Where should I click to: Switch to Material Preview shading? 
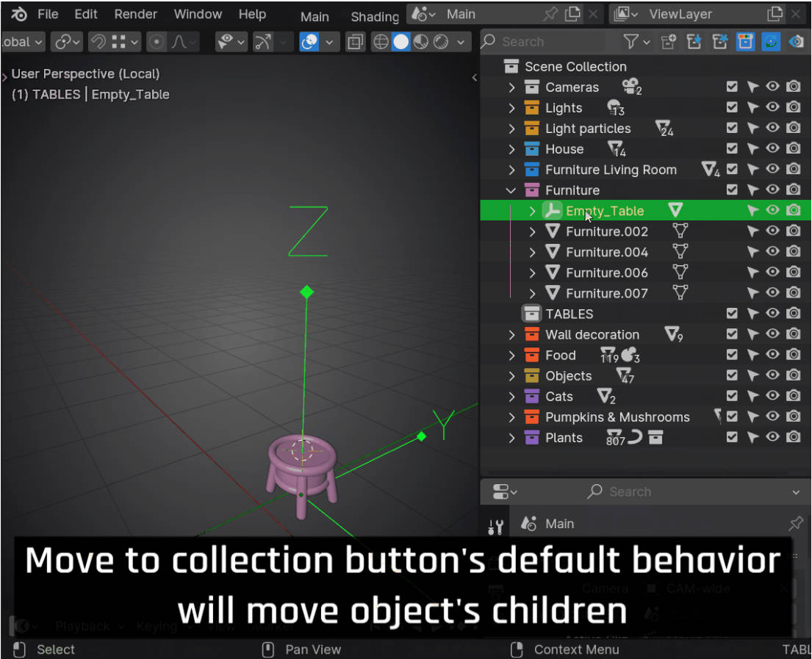pos(420,42)
